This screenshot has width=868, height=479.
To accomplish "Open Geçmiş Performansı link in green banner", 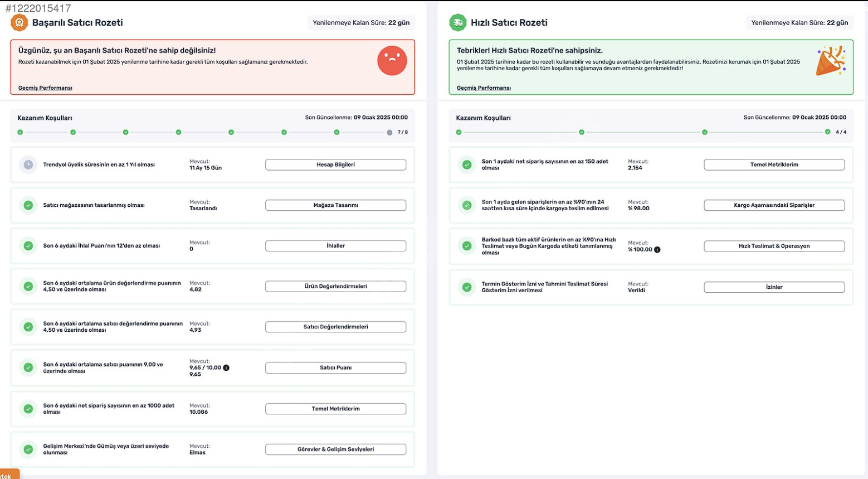I will coord(484,88).
